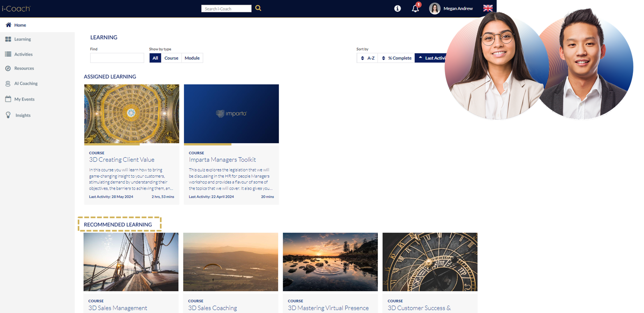
Task: Filter by Course type
Action: (171, 58)
